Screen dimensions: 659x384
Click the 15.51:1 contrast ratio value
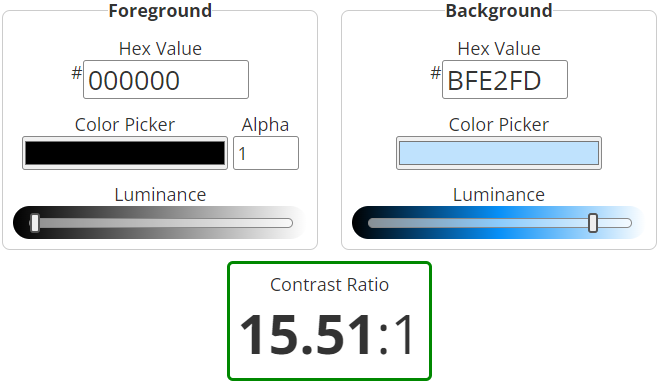pyautogui.click(x=328, y=335)
